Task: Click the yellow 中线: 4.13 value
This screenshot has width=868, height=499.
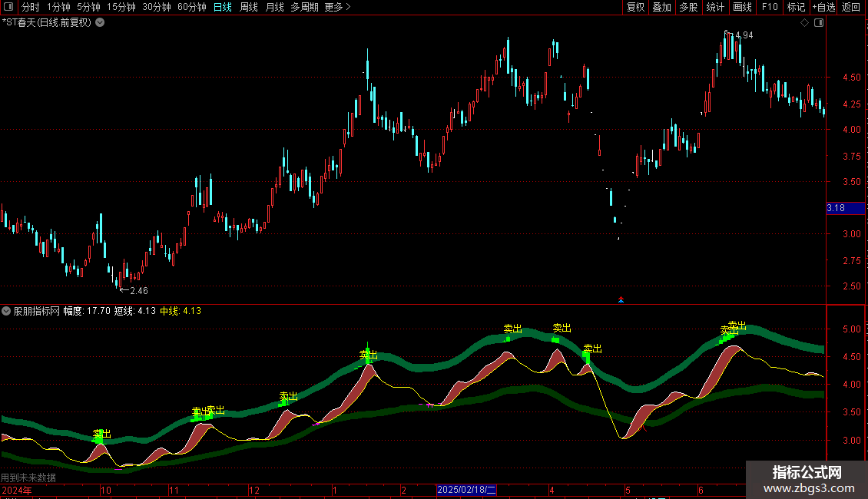Action: [x=181, y=311]
